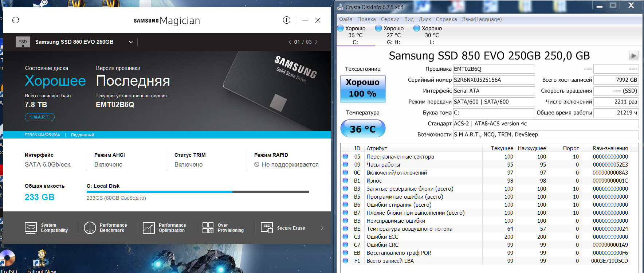Open Performance Optimization

[164, 228]
